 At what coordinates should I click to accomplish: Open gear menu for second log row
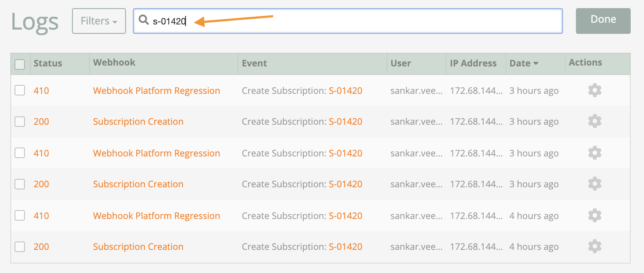coord(595,121)
